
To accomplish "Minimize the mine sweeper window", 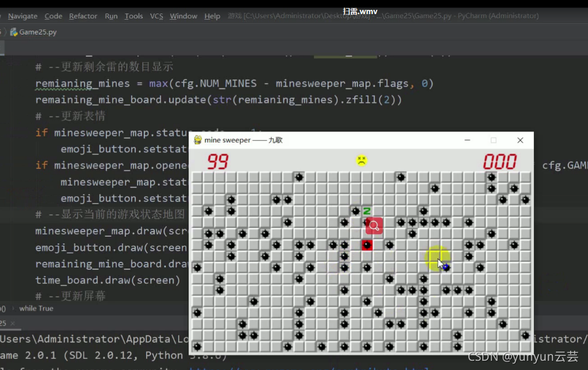I will [467, 140].
